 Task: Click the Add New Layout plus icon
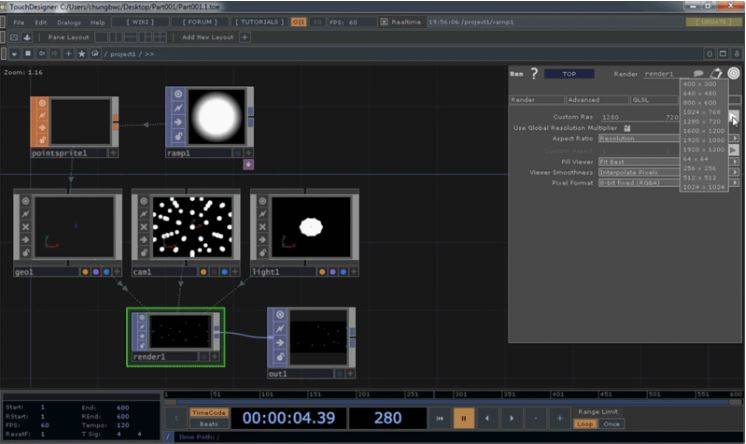point(245,37)
